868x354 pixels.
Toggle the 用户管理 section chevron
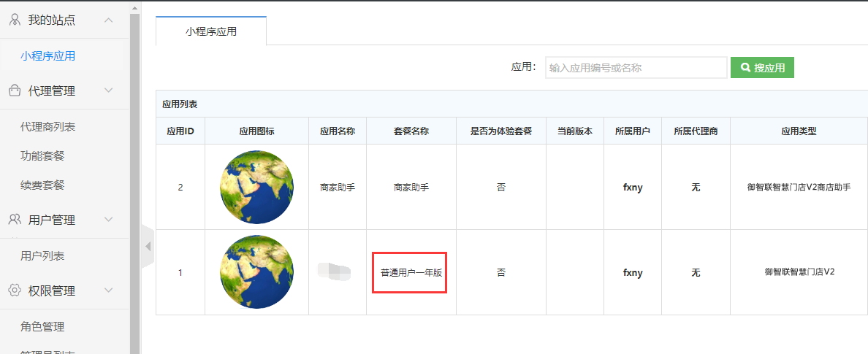[109, 220]
